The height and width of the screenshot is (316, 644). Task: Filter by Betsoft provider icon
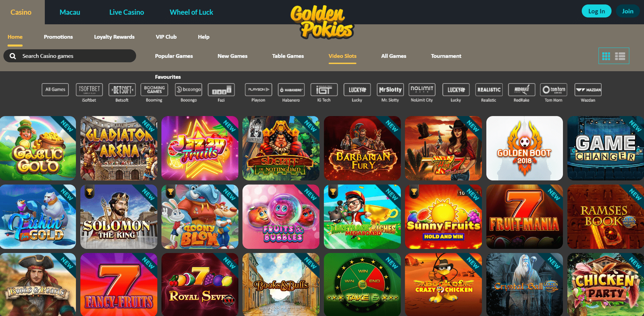tap(122, 90)
